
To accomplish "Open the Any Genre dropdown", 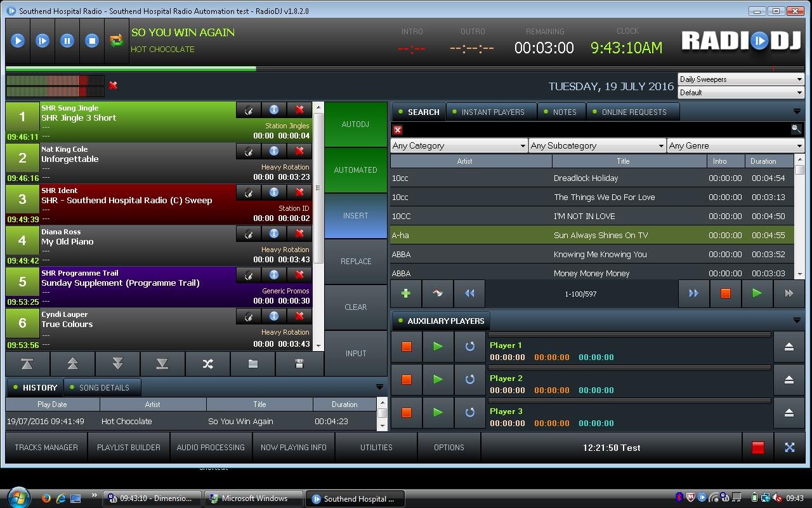I will [x=735, y=145].
